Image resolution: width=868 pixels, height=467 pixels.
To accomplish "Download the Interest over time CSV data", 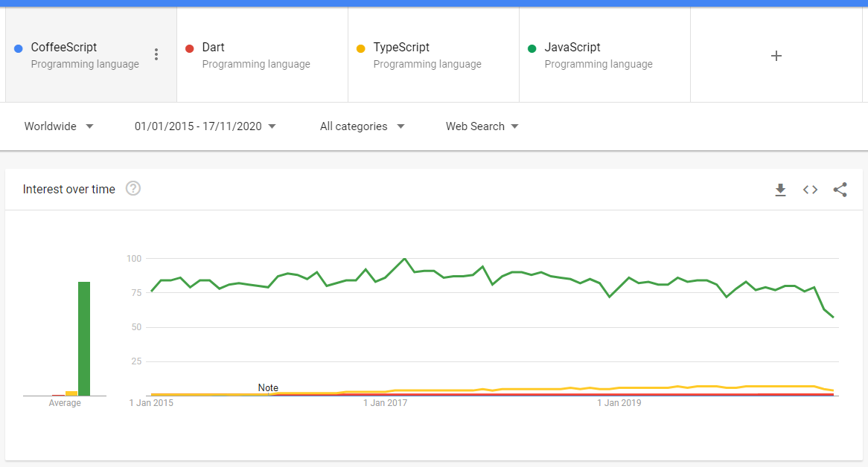I will click(780, 190).
